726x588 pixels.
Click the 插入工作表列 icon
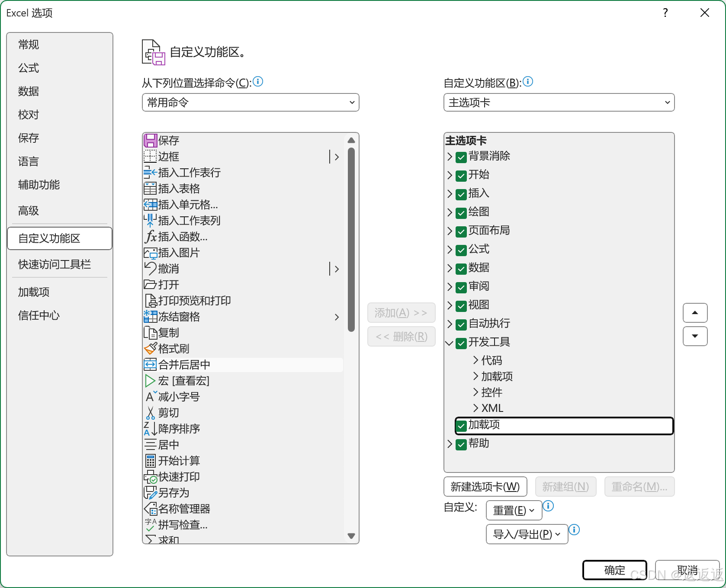pos(150,220)
